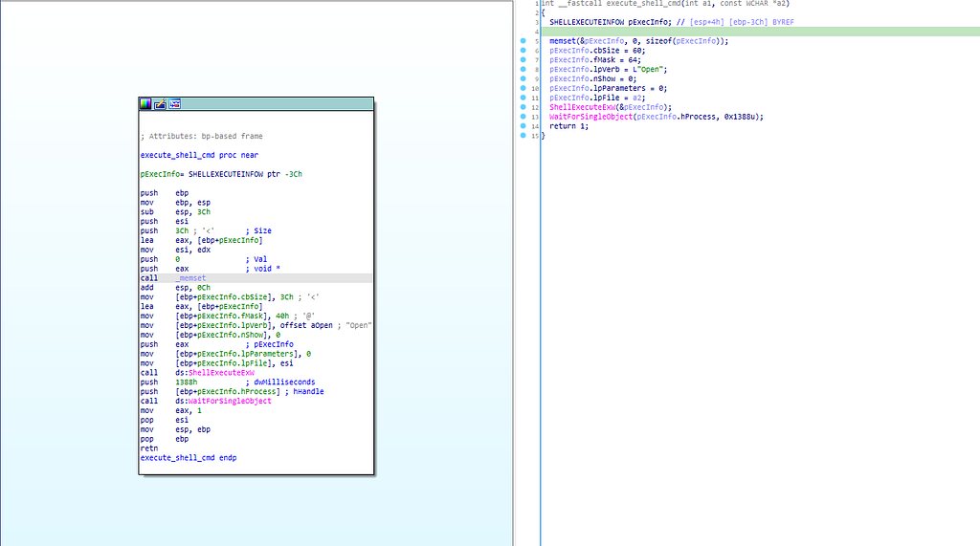980x546 pixels.
Task: Select the 'mov esi, edx' instruction
Action: pyautogui.click(x=175, y=250)
